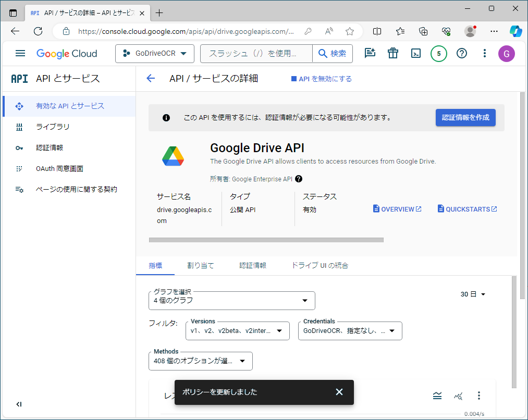Toggle browser split screen icon

pyautogui.click(x=377, y=31)
